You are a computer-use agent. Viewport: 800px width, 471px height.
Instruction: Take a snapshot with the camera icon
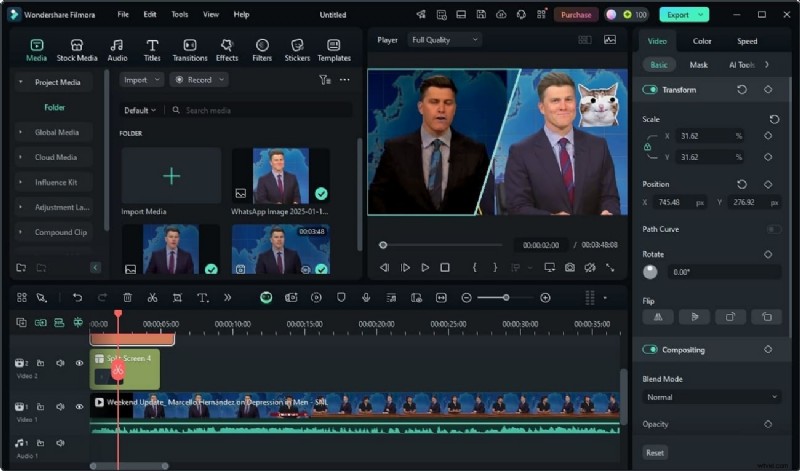[x=569, y=267]
